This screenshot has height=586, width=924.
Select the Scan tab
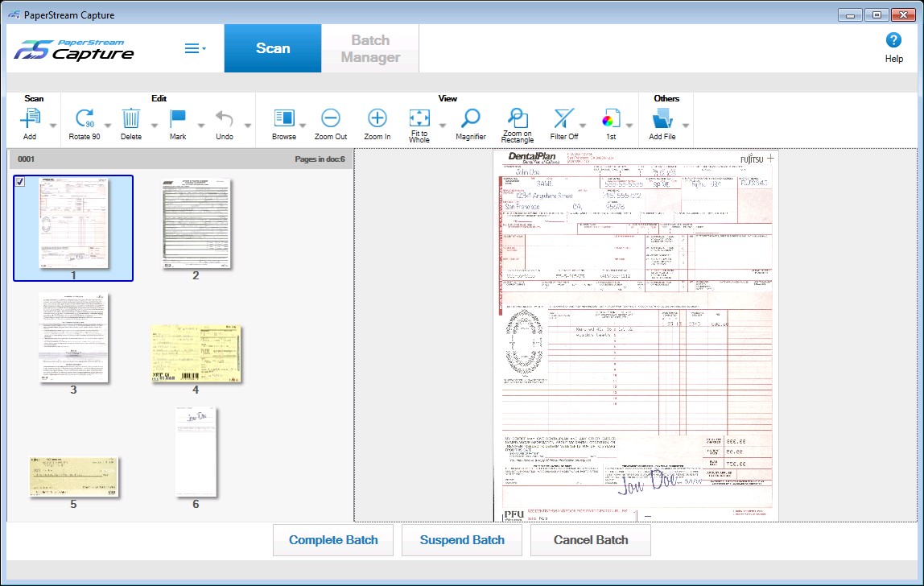(273, 48)
